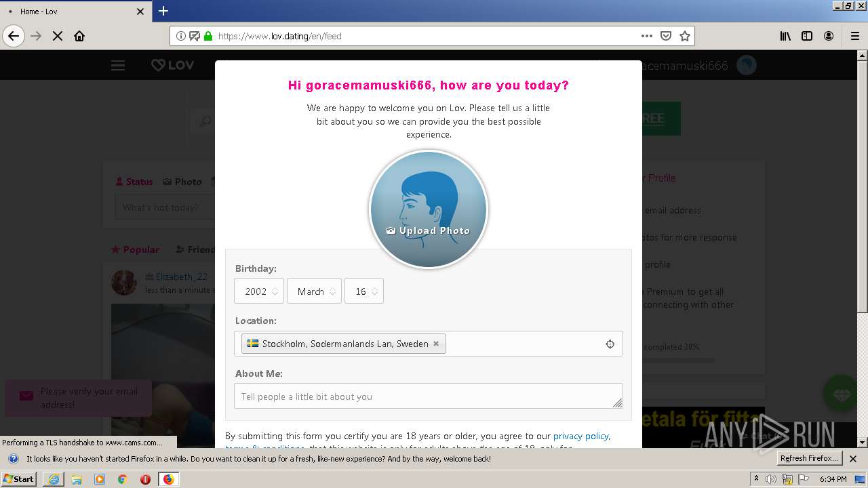The height and width of the screenshot is (488, 868).
Task: Click the address bar URL
Action: pos(280,36)
